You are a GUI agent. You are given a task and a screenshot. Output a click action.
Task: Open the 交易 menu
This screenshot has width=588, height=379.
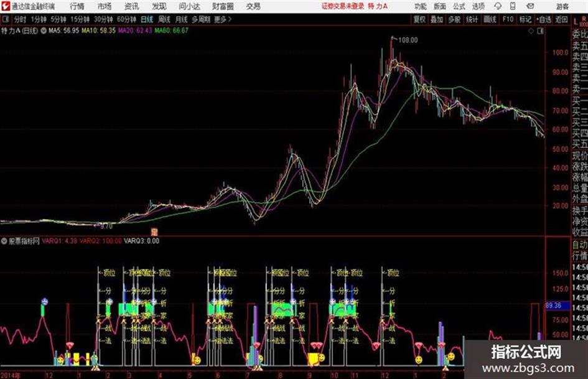253,6
